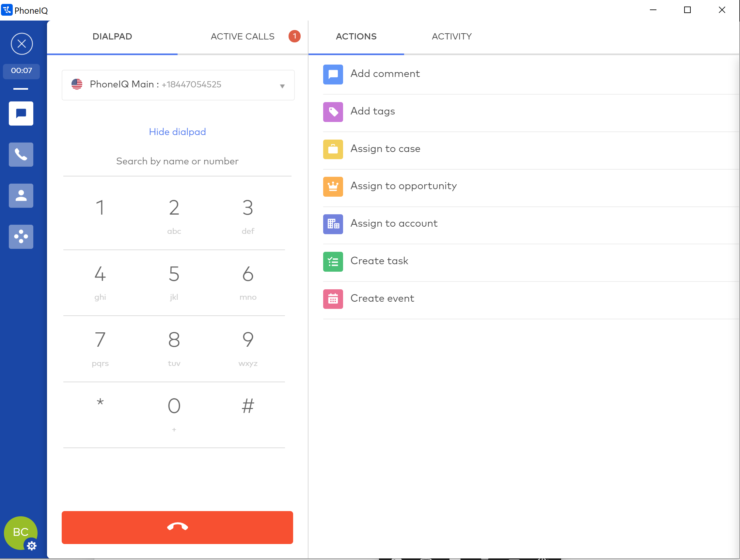Click the BC user avatar
740x560 pixels.
point(21,533)
